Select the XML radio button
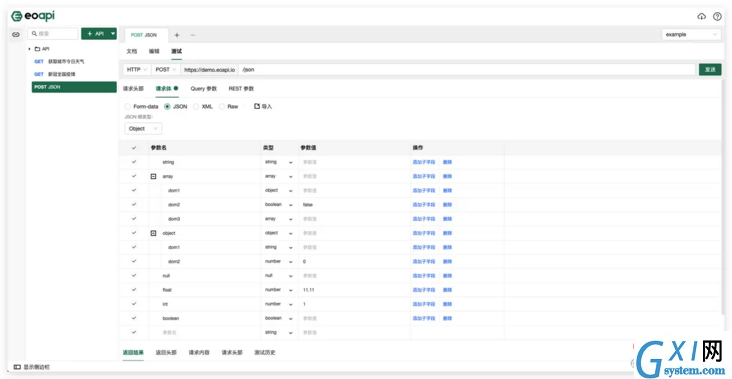The image size is (732, 379). point(196,106)
